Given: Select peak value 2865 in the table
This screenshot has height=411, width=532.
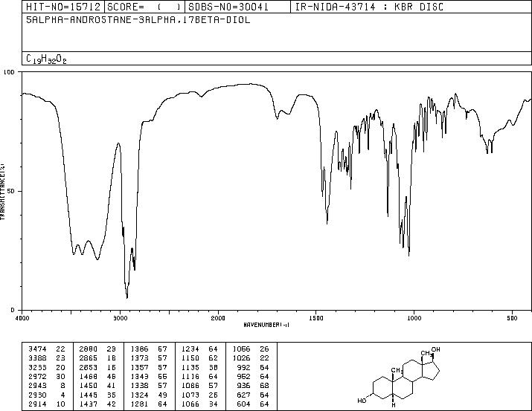Looking at the screenshot, I should (89, 357).
